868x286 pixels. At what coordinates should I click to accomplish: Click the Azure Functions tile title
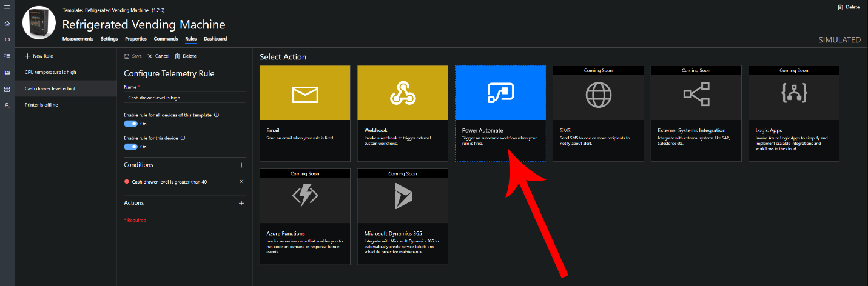pos(286,233)
